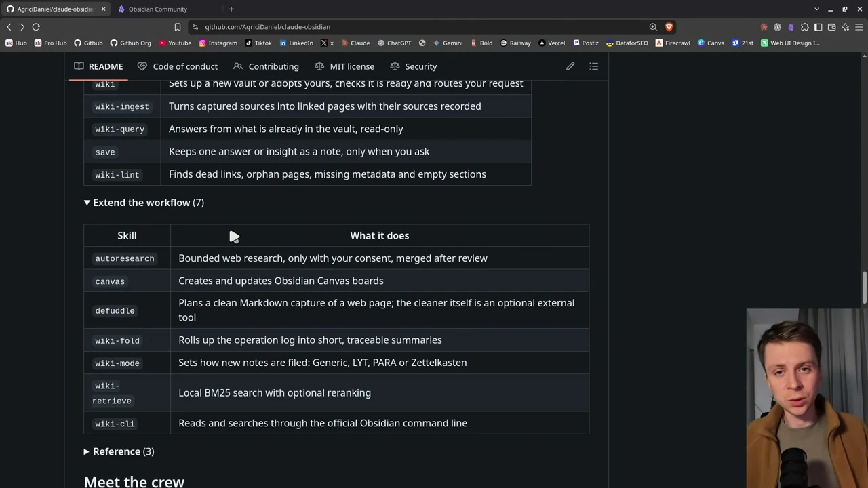
Task: Click the 'wiki-fold' skill name
Action: (x=117, y=340)
